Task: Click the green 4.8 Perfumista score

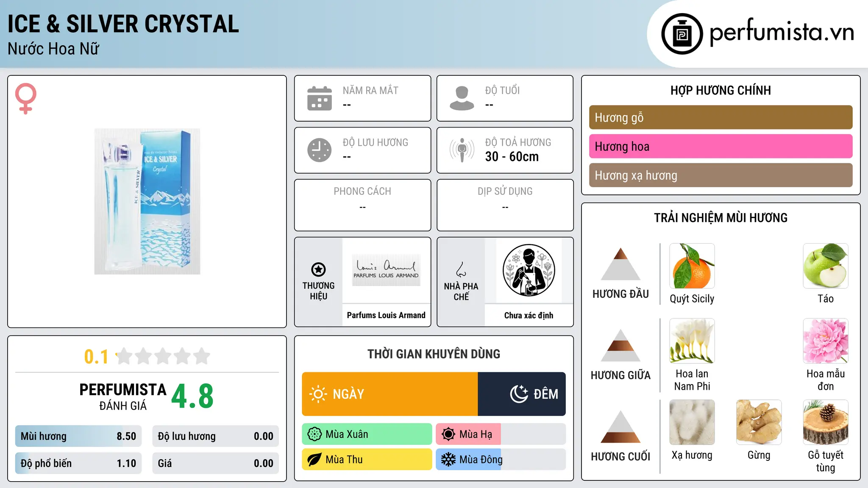Action: tap(192, 396)
